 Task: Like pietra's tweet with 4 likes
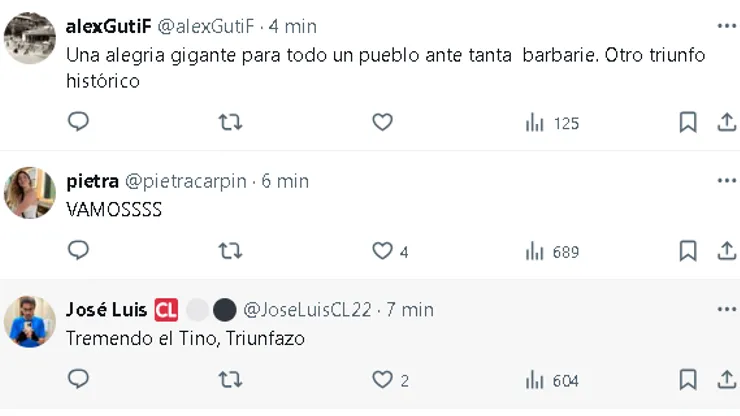(x=382, y=251)
